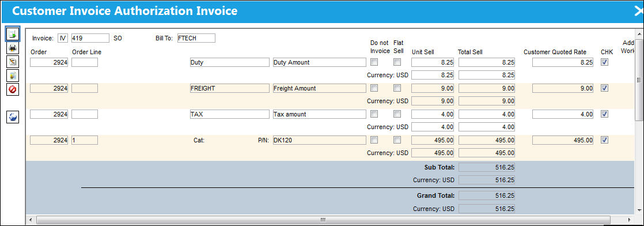Click the Grand Total value field
This screenshot has height=226, width=644.
tap(487, 195)
